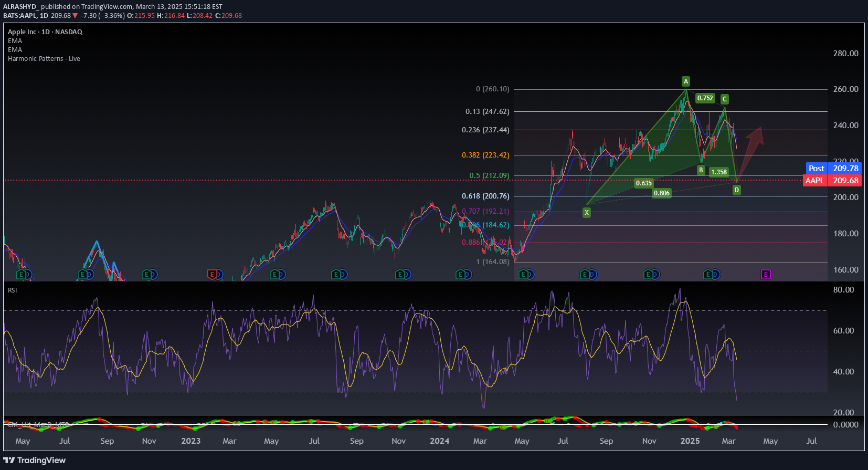Image resolution: width=868 pixels, height=470 pixels.
Task: Open the May 2023 green earnings marker
Action: [274, 274]
